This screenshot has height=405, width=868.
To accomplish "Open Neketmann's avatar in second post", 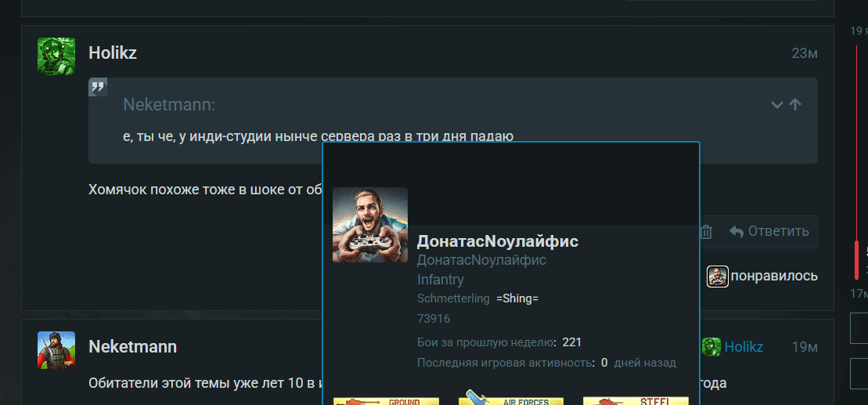I will [x=56, y=349].
